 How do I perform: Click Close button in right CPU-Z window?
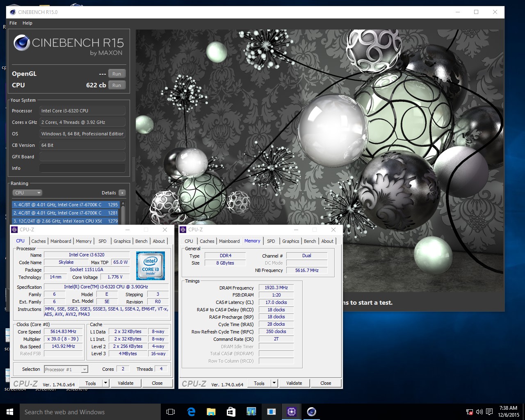pos(326,383)
